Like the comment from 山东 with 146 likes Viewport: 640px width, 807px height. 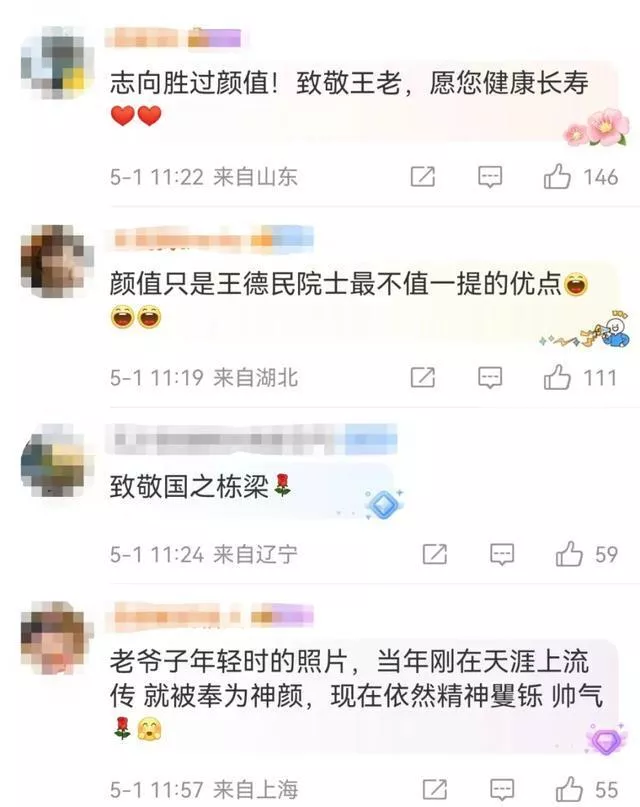pyautogui.click(x=557, y=177)
